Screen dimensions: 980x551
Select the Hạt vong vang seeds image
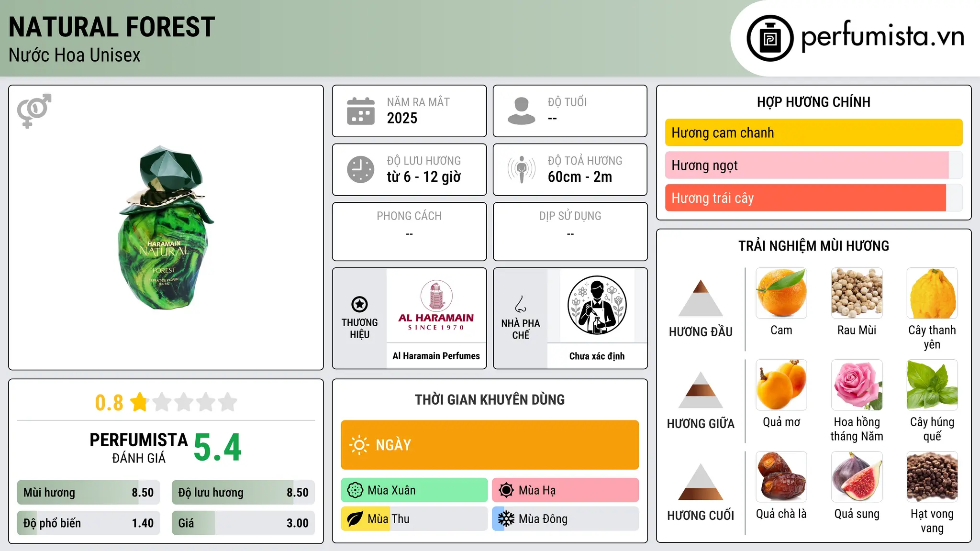click(932, 477)
